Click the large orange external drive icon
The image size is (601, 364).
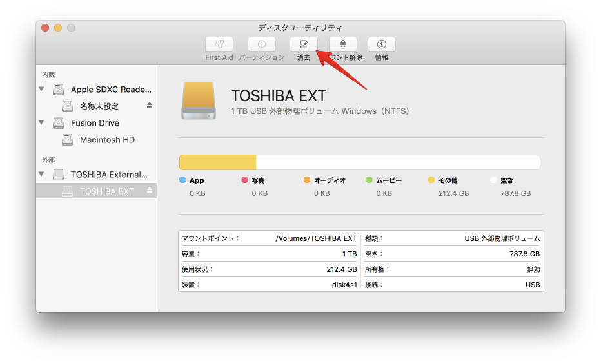click(x=198, y=101)
